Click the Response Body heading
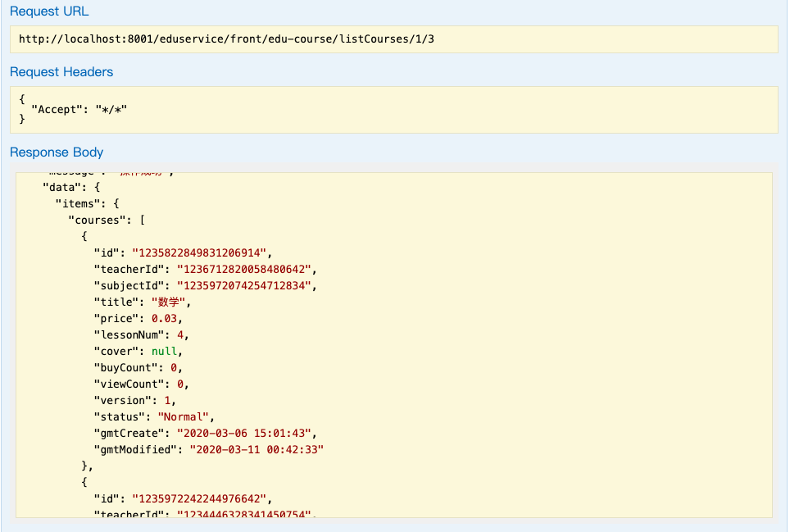790x532 pixels. click(57, 152)
